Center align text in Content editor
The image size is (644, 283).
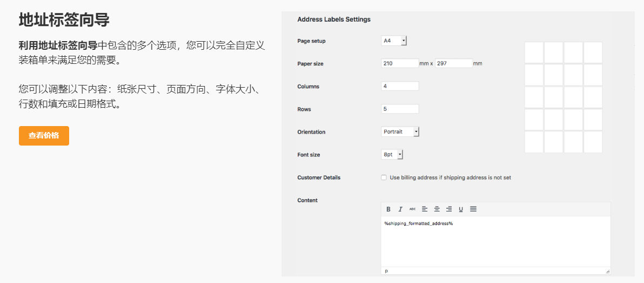coord(437,209)
